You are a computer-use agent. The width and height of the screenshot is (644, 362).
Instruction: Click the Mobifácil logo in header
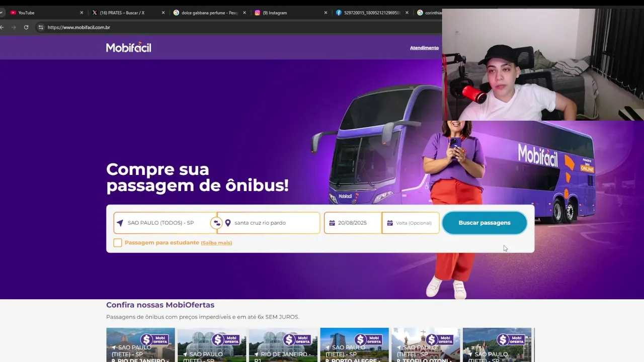tap(128, 47)
